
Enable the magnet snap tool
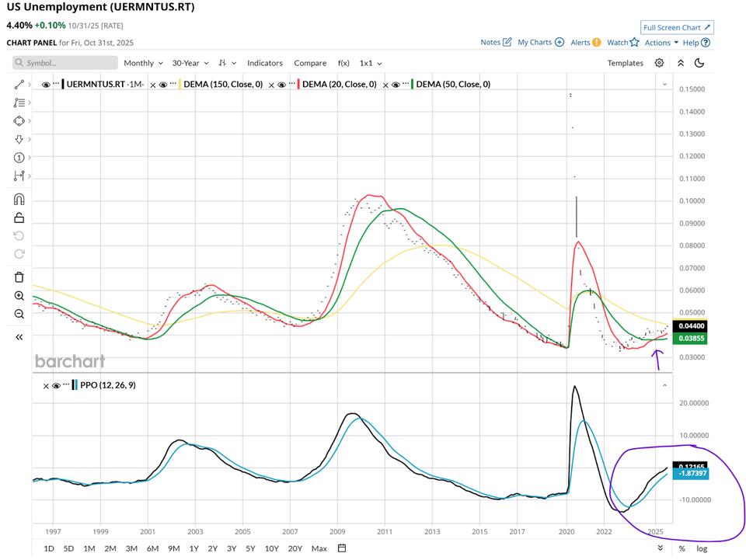pos(19,199)
